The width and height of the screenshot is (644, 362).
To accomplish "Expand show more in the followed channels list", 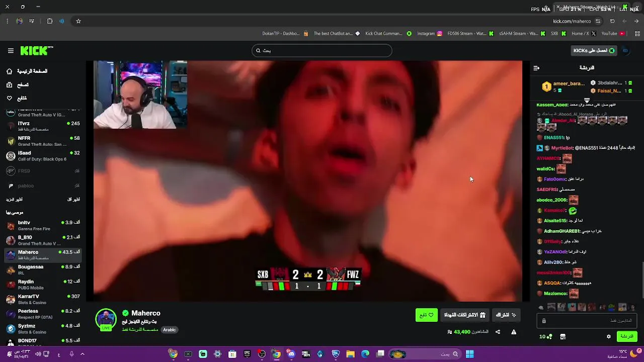I will 14,200.
